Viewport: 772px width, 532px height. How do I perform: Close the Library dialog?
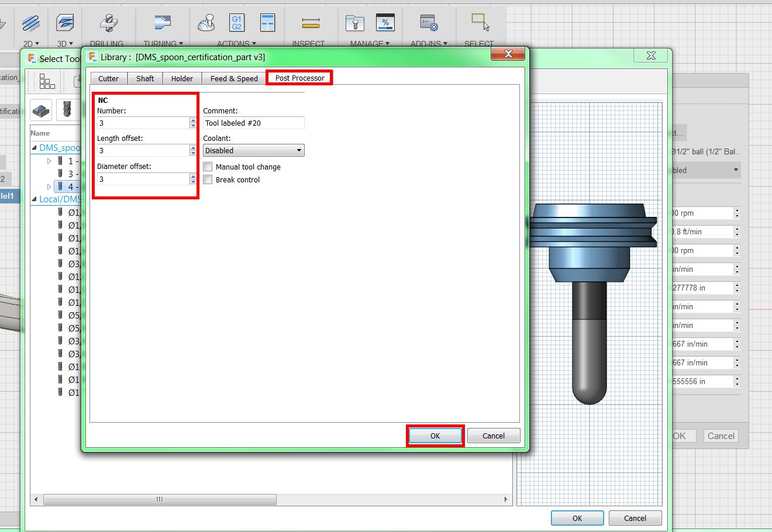tap(508, 54)
